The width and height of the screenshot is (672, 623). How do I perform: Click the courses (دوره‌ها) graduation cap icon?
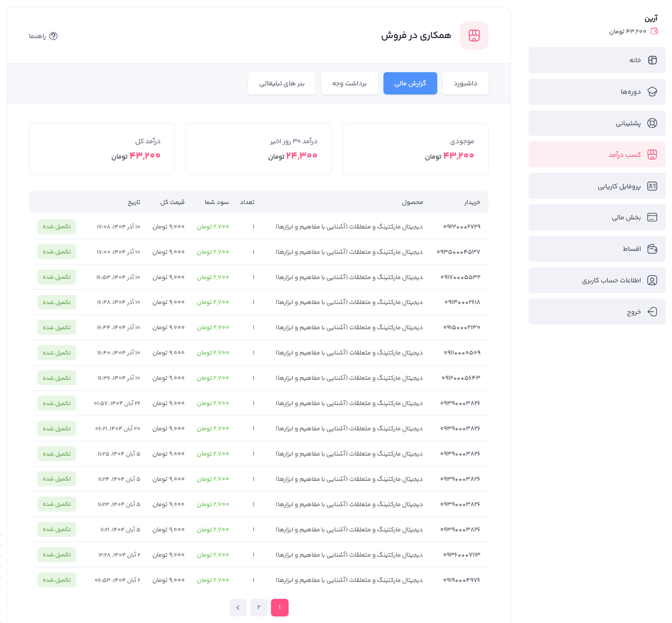(x=652, y=92)
